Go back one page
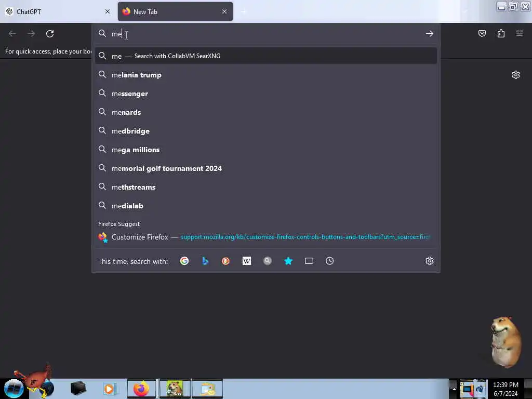Image resolution: width=532 pixels, height=399 pixels. [x=12, y=34]
